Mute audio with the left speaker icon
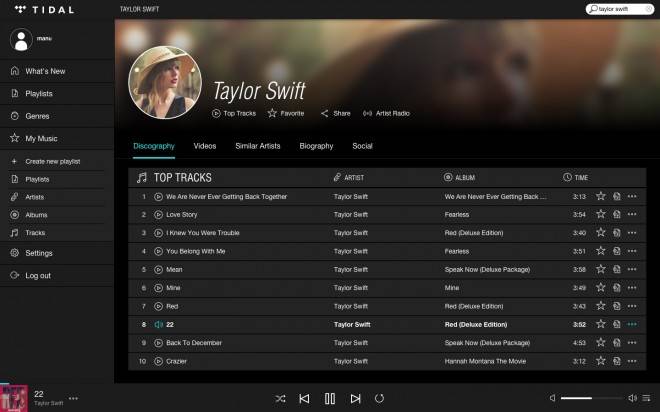Viewport: 660px width, 412px height. click(x=552, y=398)
